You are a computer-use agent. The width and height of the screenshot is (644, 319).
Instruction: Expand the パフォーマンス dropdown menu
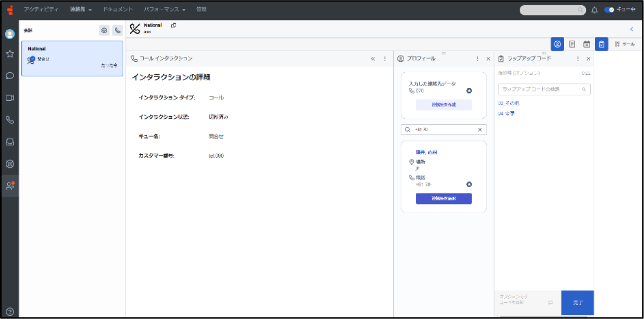point(165,10)
